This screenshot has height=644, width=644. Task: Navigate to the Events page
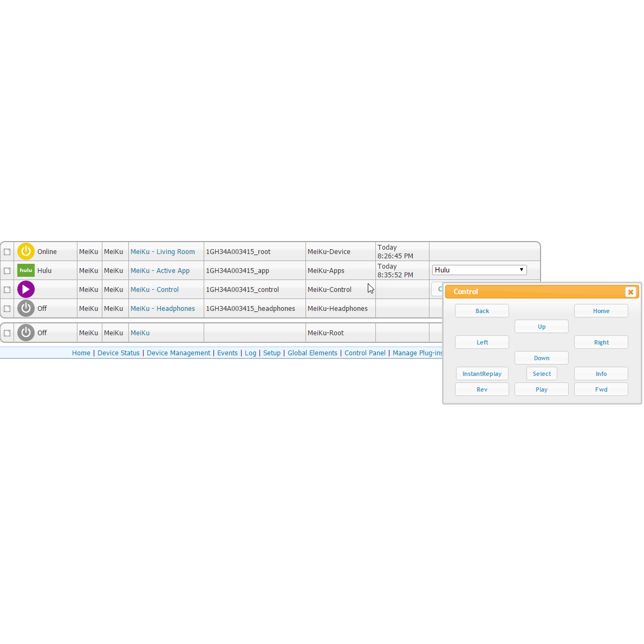click(227, 353)
